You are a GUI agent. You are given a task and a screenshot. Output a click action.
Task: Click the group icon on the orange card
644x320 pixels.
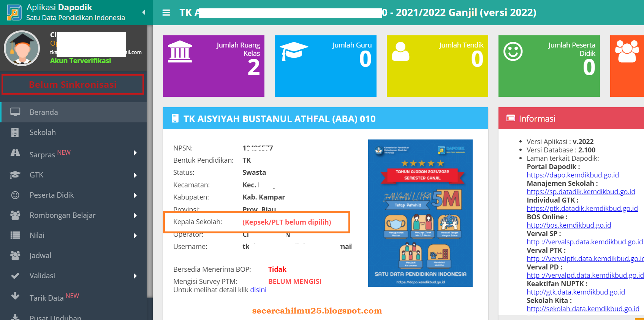pos(627,51)
